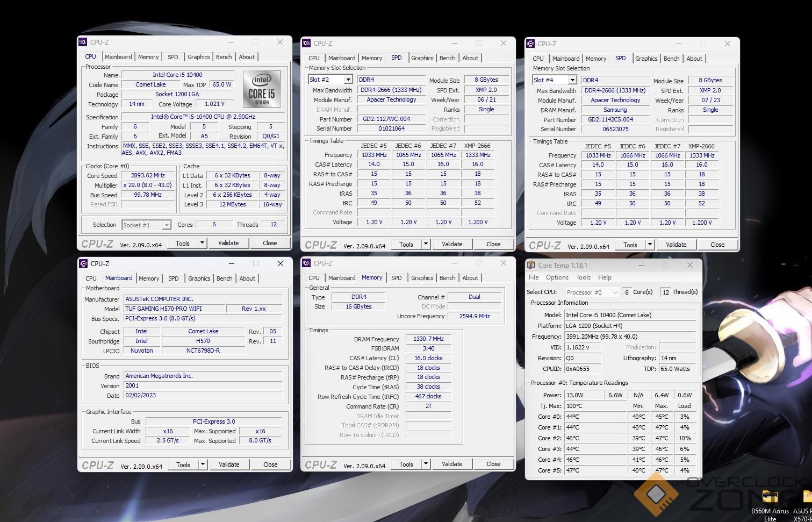The image size is (812, 522).
Task: Click the part number 'GD2.1127WC.004'
Action: pyautogui.click(x=391, y=119)
